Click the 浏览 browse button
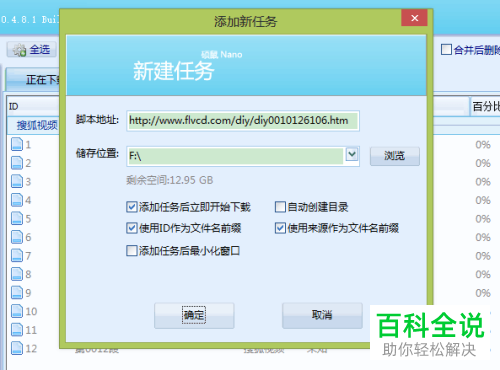Image resolution: width=500 pixels, height=370 pixels. point(395,156)
